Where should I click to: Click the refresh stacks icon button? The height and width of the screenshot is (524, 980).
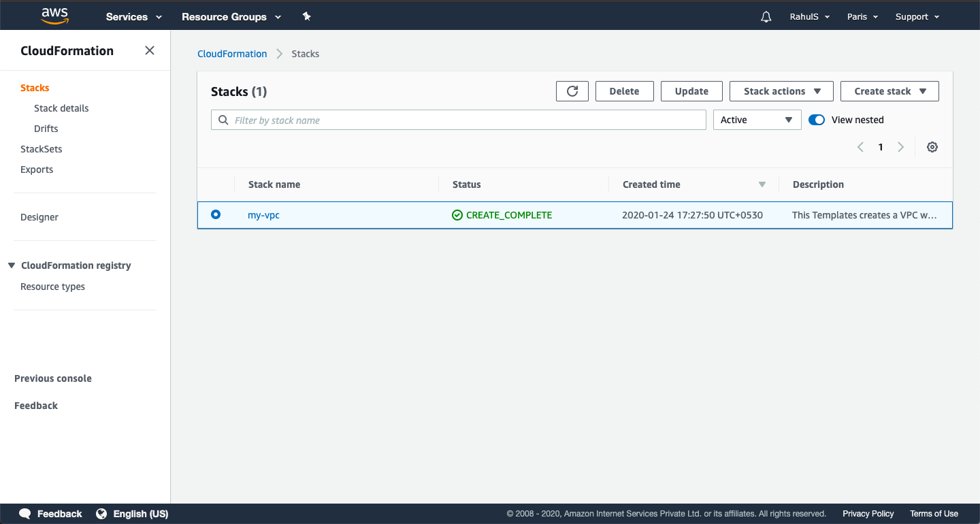(572, 91)
